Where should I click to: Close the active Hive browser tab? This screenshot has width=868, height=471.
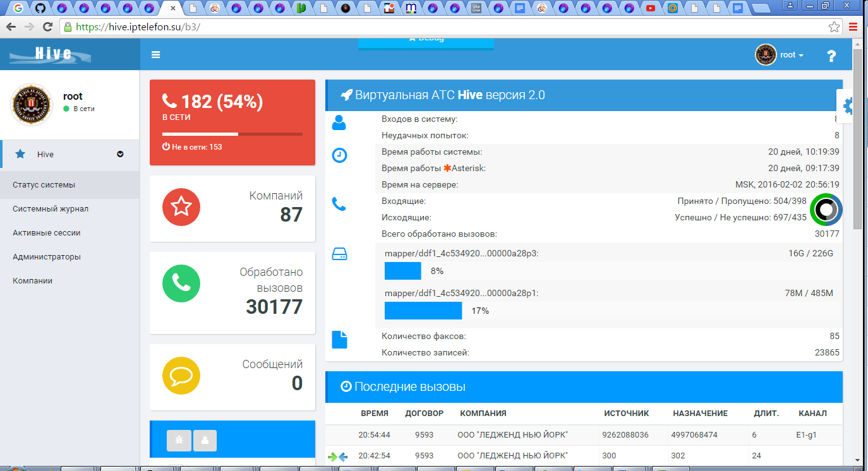(x=173, y=8)
